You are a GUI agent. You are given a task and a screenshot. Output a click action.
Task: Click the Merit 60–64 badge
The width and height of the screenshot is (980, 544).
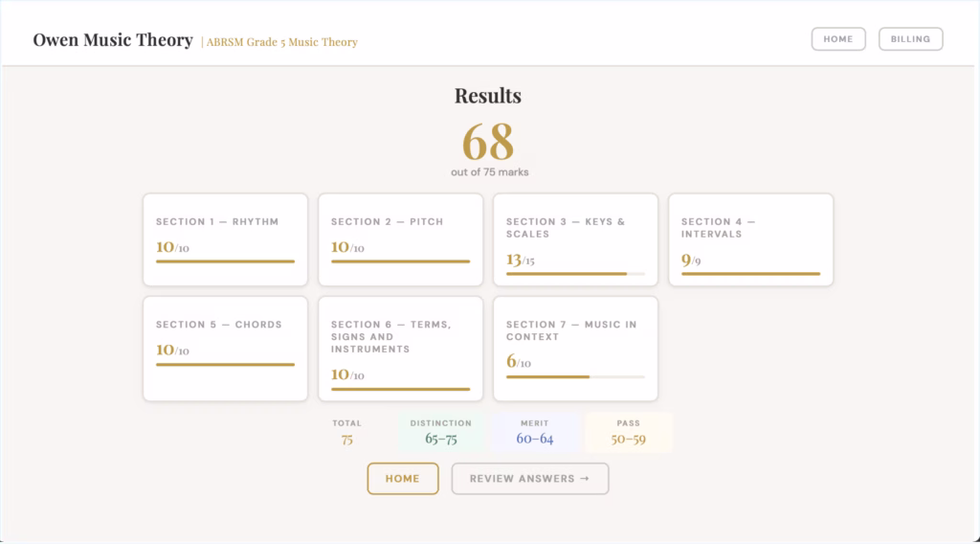coord(535,432)
